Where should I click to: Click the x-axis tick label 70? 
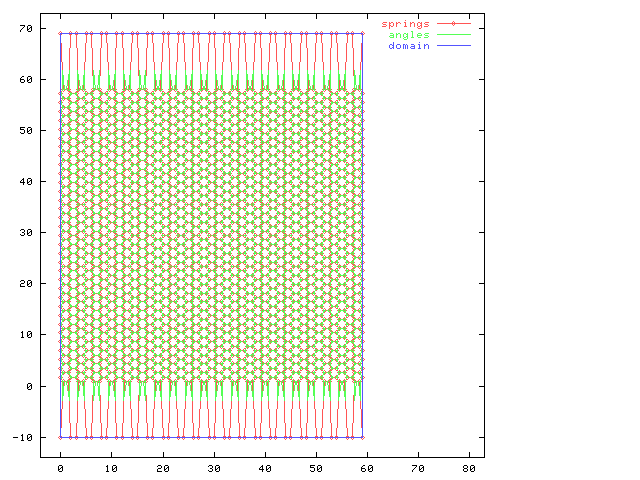[x=418, y=467]
